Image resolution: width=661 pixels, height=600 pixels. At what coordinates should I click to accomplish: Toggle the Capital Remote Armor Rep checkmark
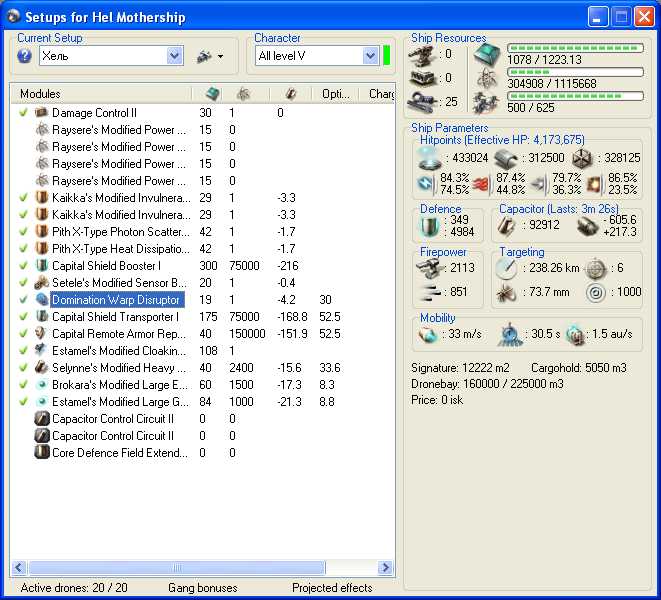23,334
